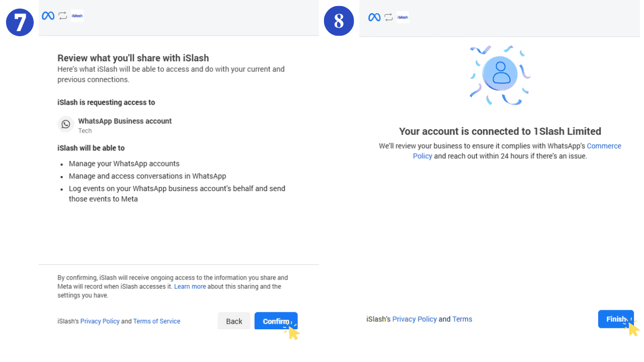Screen dimensions: 644x362
Task: Click the sync arrows icon in step 7 header
Action: 63,16
